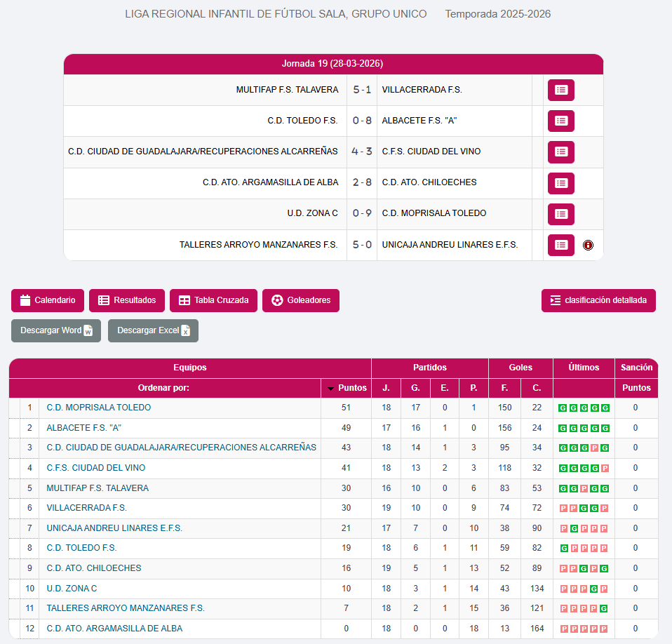This screenshot has height=644, width=672.
Task: Open match report for Argamasilla de Alba vs Chiloeches
Action: pos(561,183)
